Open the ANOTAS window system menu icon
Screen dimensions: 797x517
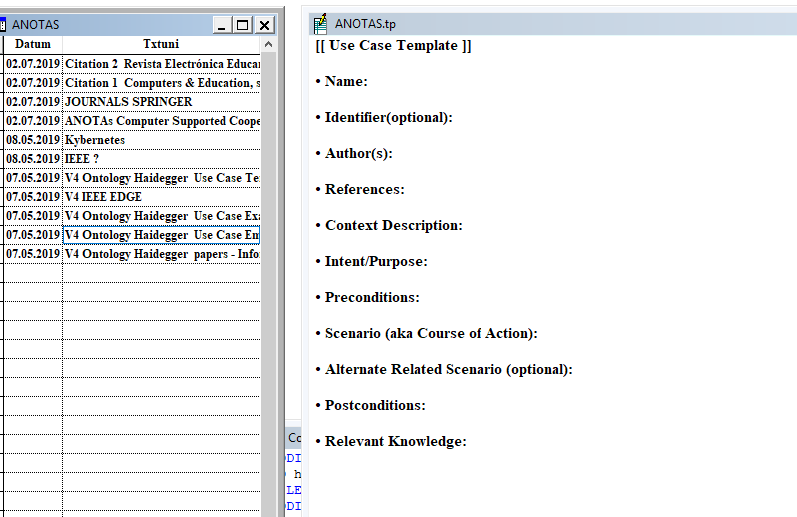(3, 25)
